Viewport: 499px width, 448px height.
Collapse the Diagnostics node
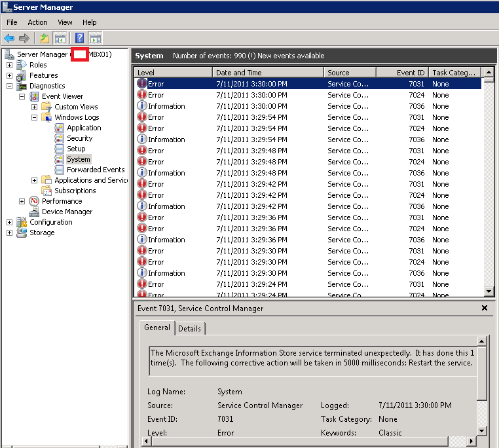click(9, 86)
